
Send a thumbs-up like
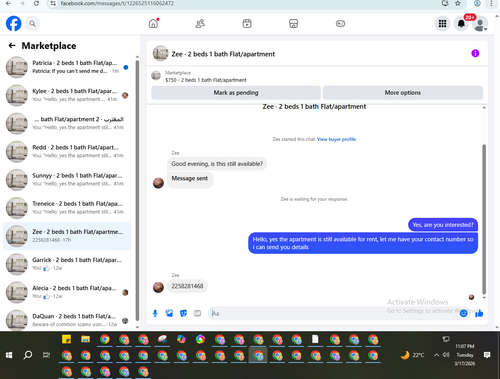click(479, 313)
